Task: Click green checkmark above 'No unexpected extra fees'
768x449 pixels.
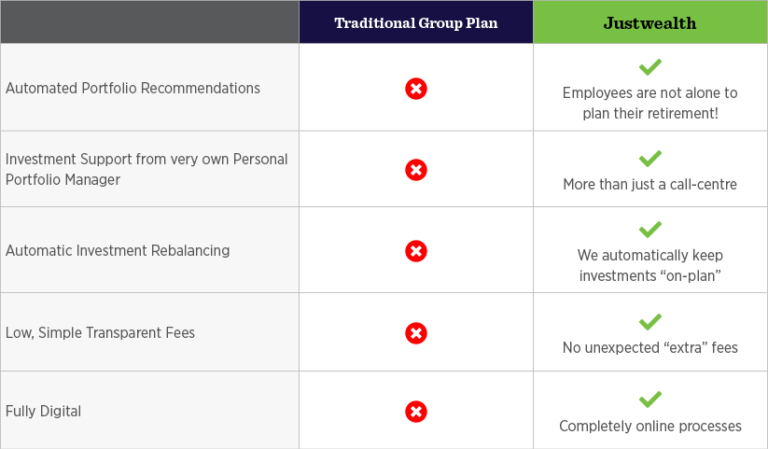Action: [x=650, y=322]
